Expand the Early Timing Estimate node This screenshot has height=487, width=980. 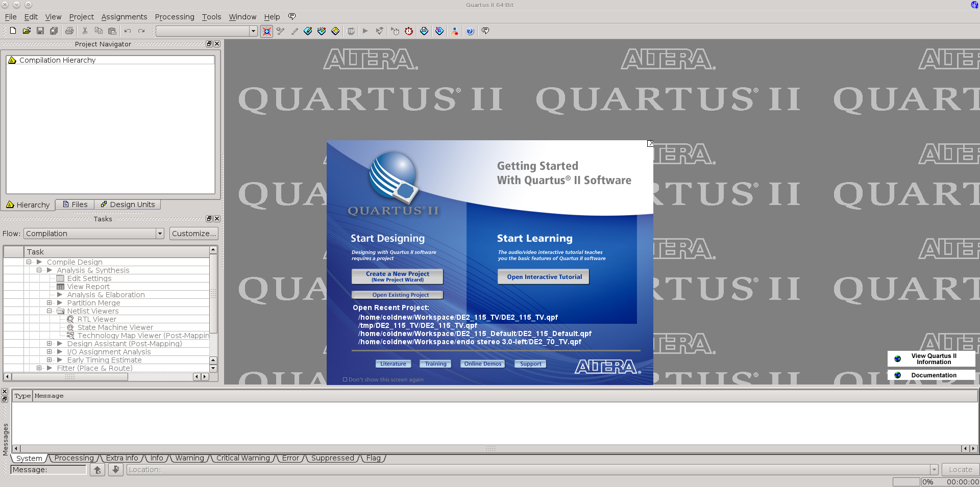point(50,360)
